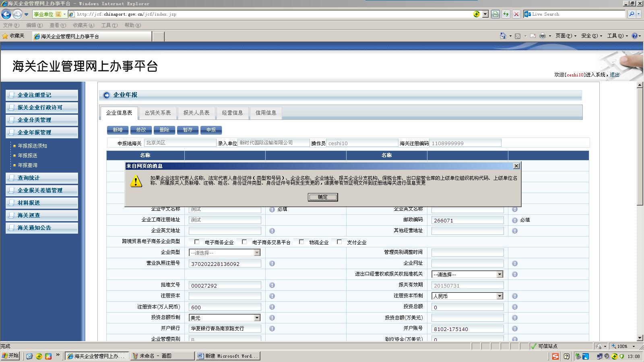This screenshot has height=362, width=644.
Task: Click the refresh page icon
Action: click(506, 14)
